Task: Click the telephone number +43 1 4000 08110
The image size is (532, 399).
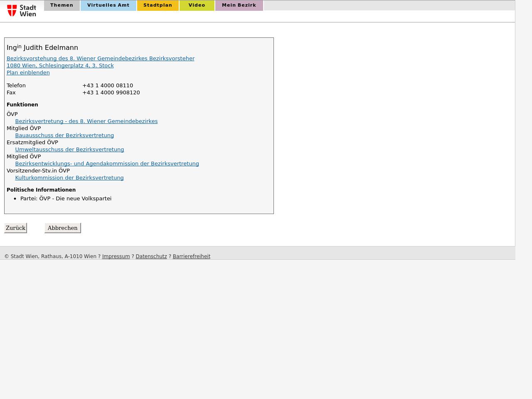Action: (x=107, y=86)
